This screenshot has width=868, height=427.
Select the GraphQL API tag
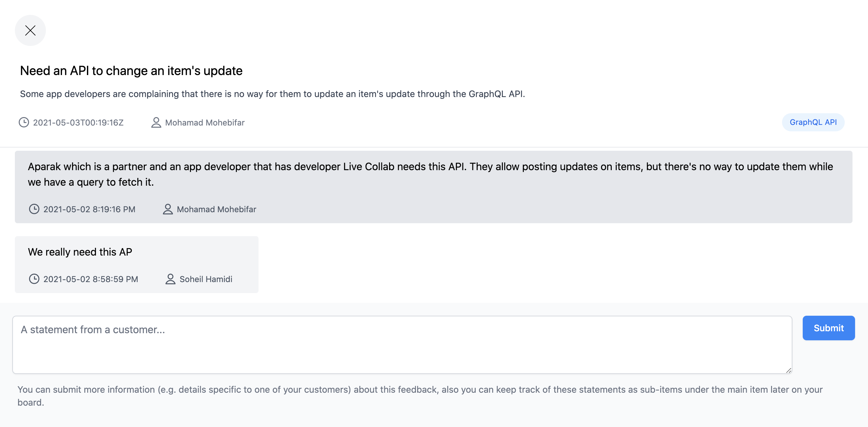pos(813,122)
